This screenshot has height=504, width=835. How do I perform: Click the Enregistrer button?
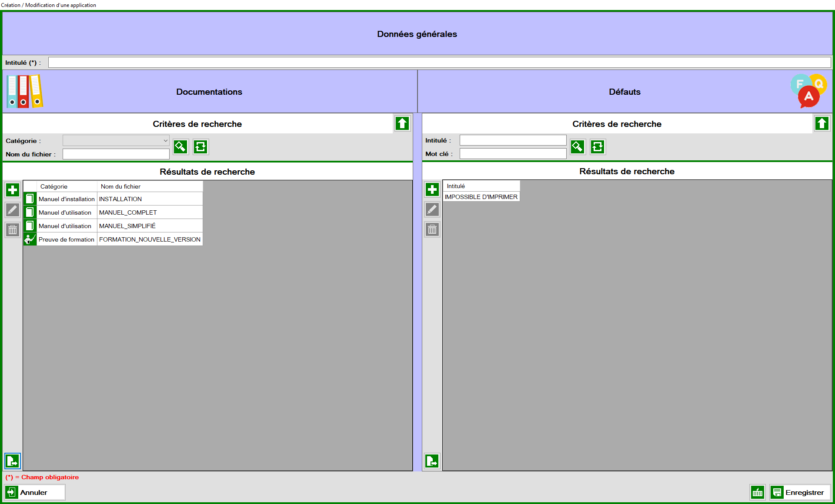(x=800, y=492)
